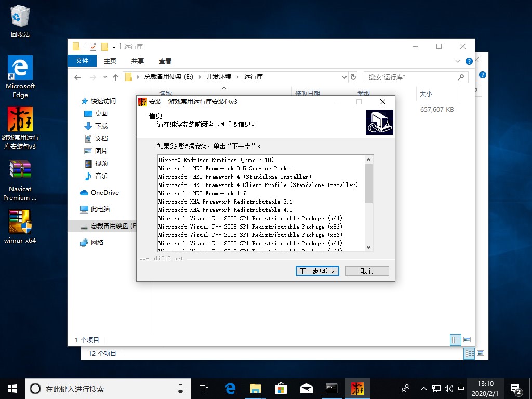Click the new folder icon in quick access toolbar
This screenshot has height=399, width=532.
(104, 46)
